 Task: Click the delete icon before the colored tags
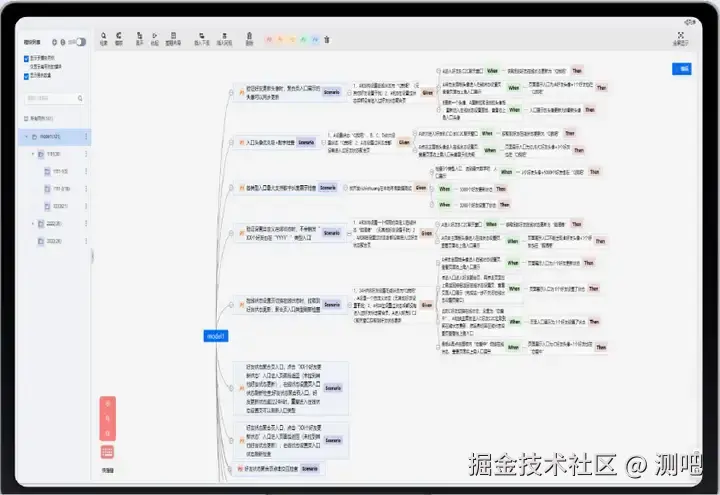pos(249,39)
